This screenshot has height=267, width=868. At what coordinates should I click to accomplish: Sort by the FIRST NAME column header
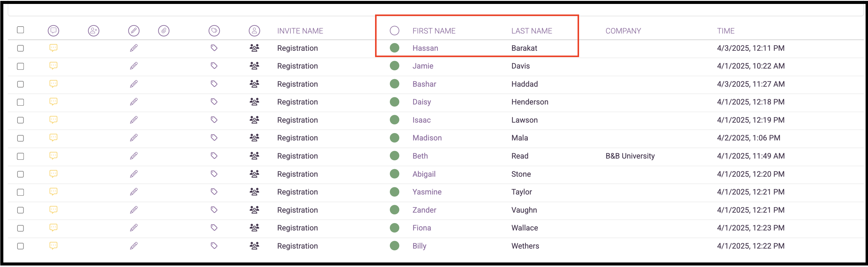[x=434, y=31]
